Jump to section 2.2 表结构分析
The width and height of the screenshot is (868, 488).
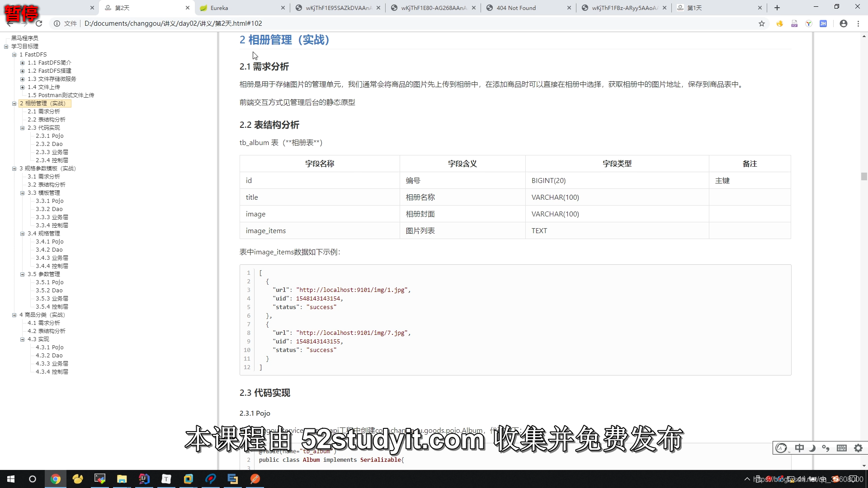(46, 120)
